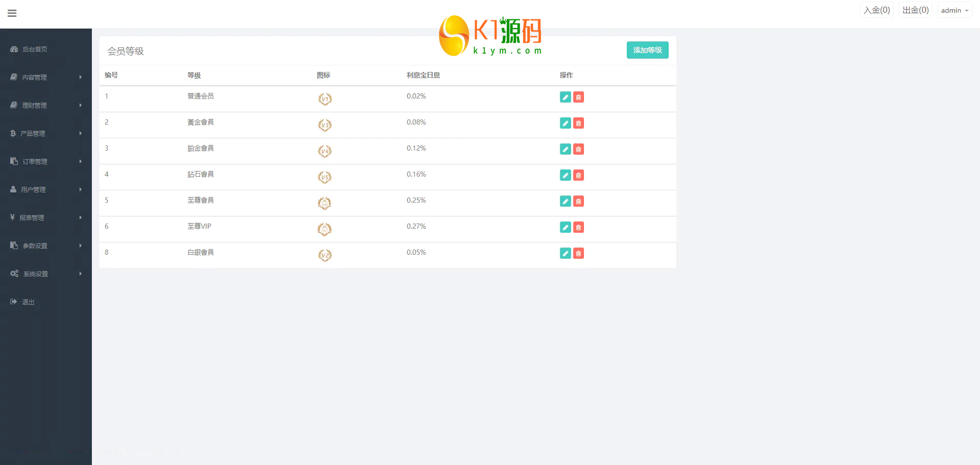This screenshot has width=980, height=465.
Task: Click the 利息宝日息 column header
Action: point(423,76)
